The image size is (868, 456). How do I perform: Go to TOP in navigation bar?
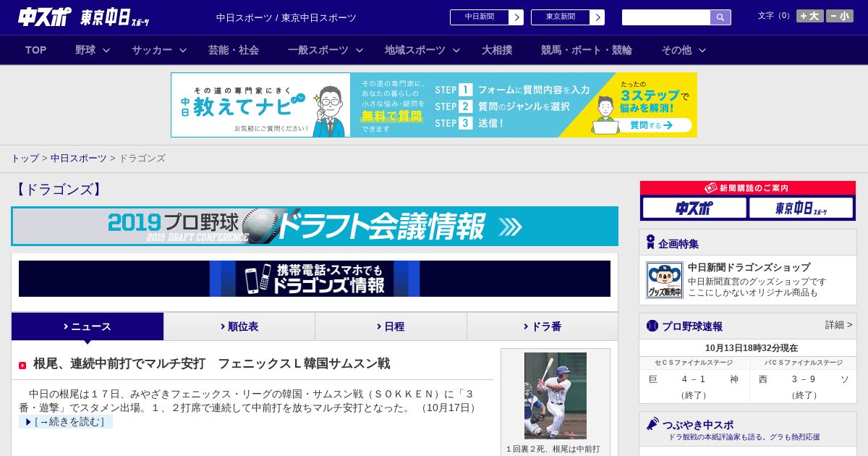(36, 50)
